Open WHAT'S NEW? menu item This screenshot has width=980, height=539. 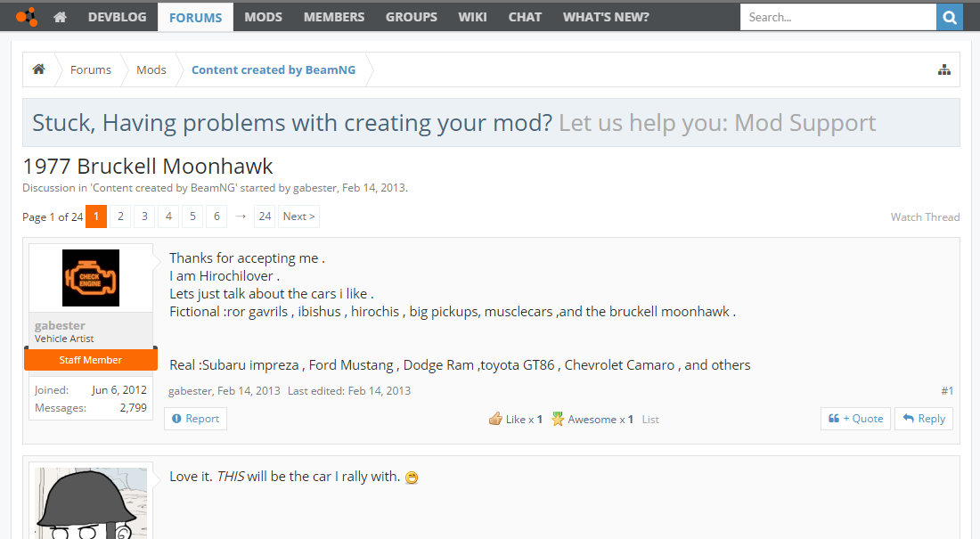coord(606,18)
